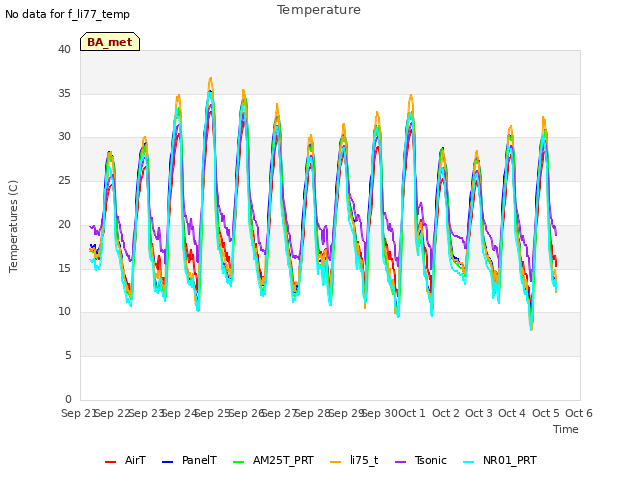Click the Time axis label
Viewport: 640px width, 480px height.
[566, 429]
